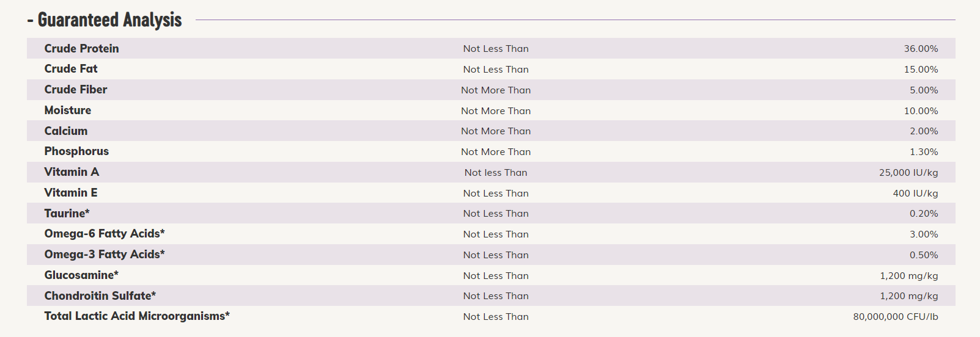Click the 1.30% phosphorus value

[x=924, y=152]
